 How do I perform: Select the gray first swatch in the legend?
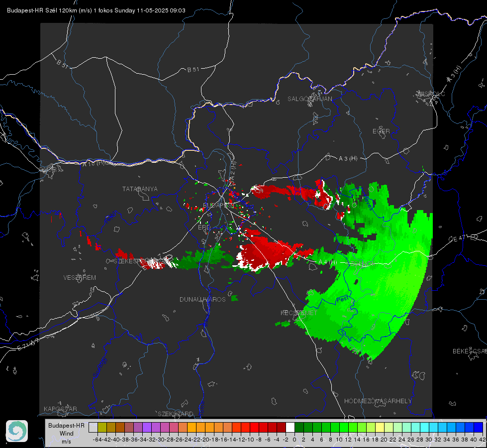pyautogui.click(x=93, y=427)
